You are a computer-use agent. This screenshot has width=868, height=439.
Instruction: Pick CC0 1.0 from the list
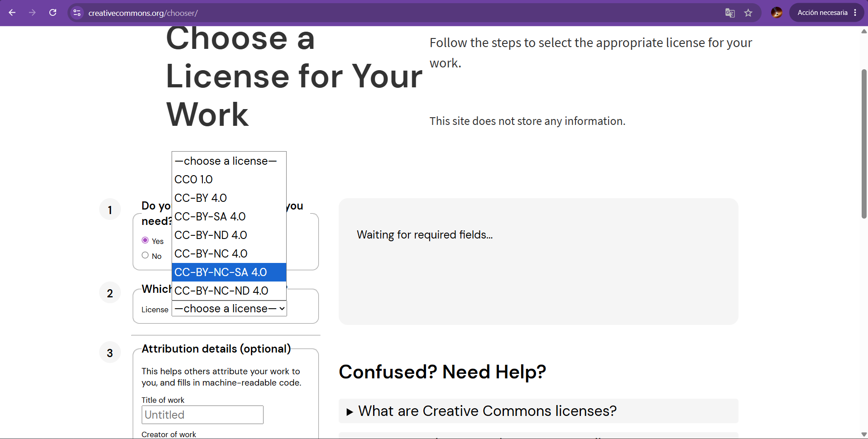point(229,179)
